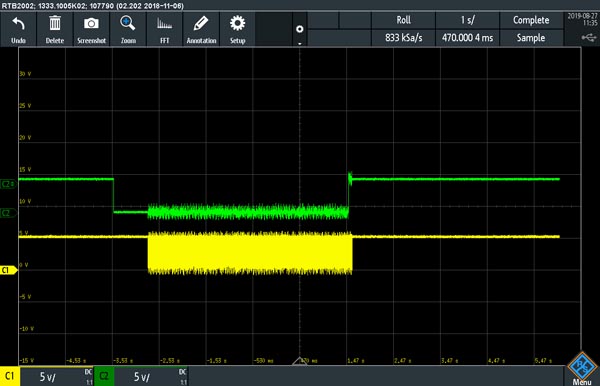Screen dimensions: 600x386
Task: Click the date and time display
Action: pyautogui.click(x=582, y=20)
